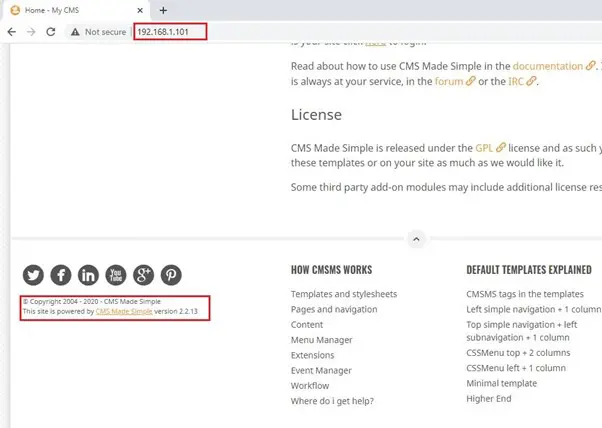Go back using the browser back arrow
This screenshot has width=602, height=428.
(12, 32)
